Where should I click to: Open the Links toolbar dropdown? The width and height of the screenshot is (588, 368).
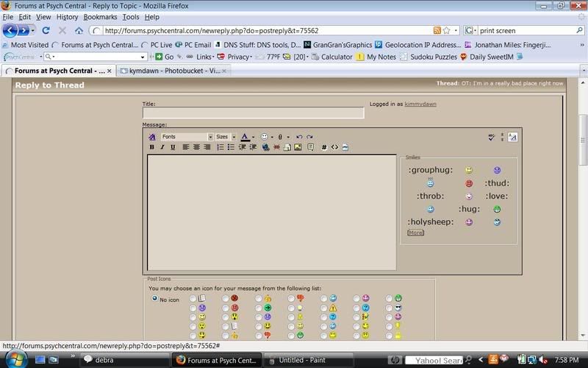point(205,57)
